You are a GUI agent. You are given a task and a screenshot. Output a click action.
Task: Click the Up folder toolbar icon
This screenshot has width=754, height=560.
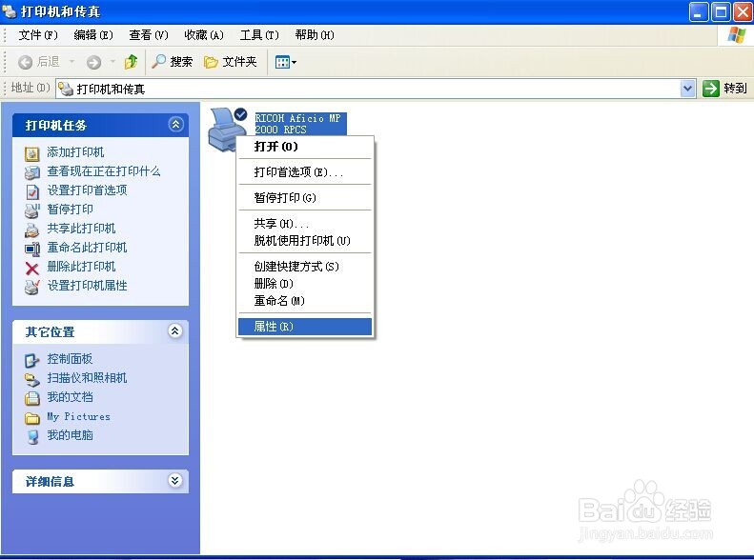click(131, 62)
